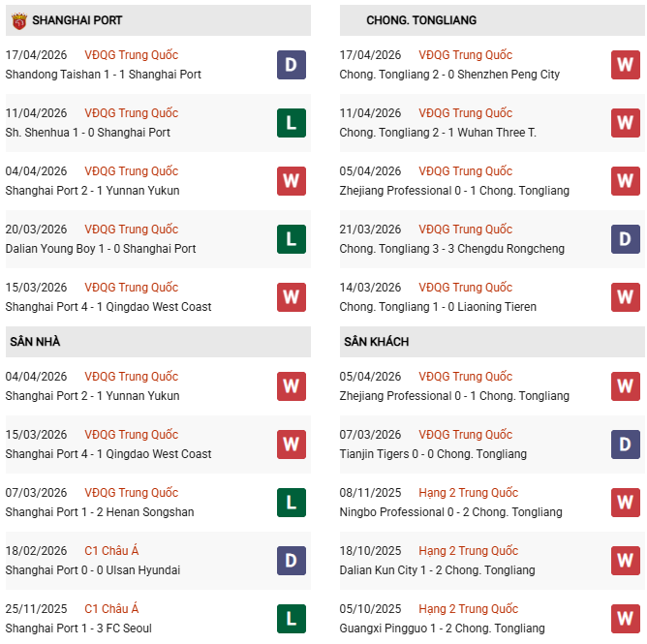Select the SHANGHAI PORT section header
Image resolution: width=647 pixels, height=644 pixels.
pyautogui.click(x=77, y=20)
